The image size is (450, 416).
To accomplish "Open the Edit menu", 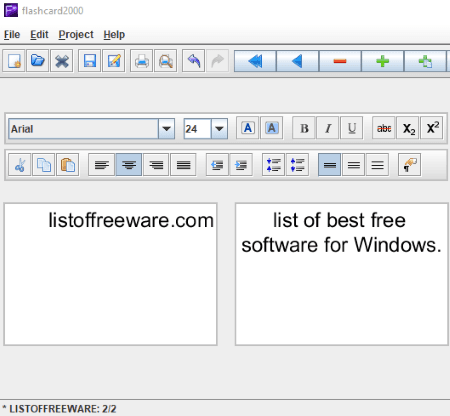I will click(x=39, y=34).
